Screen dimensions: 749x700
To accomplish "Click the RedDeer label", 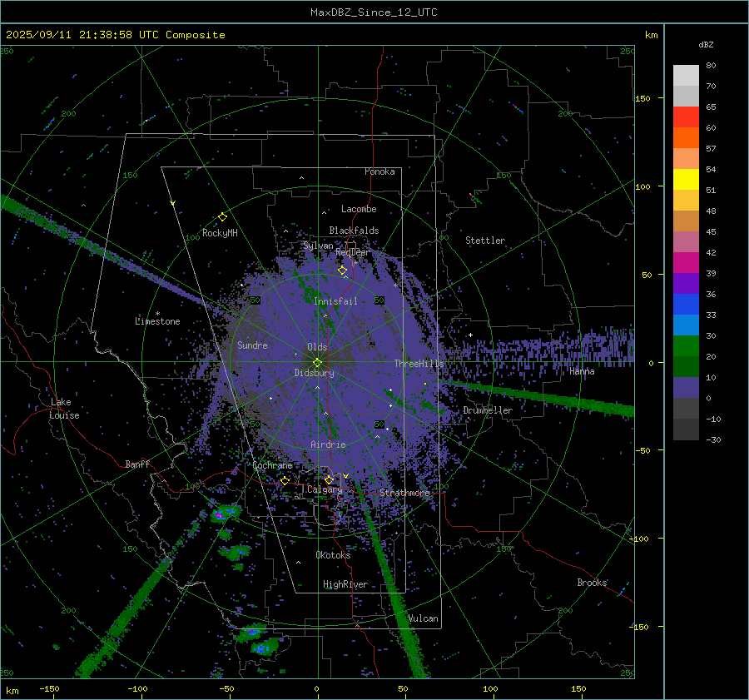I will pyautogui.click(x=353, y=252).
